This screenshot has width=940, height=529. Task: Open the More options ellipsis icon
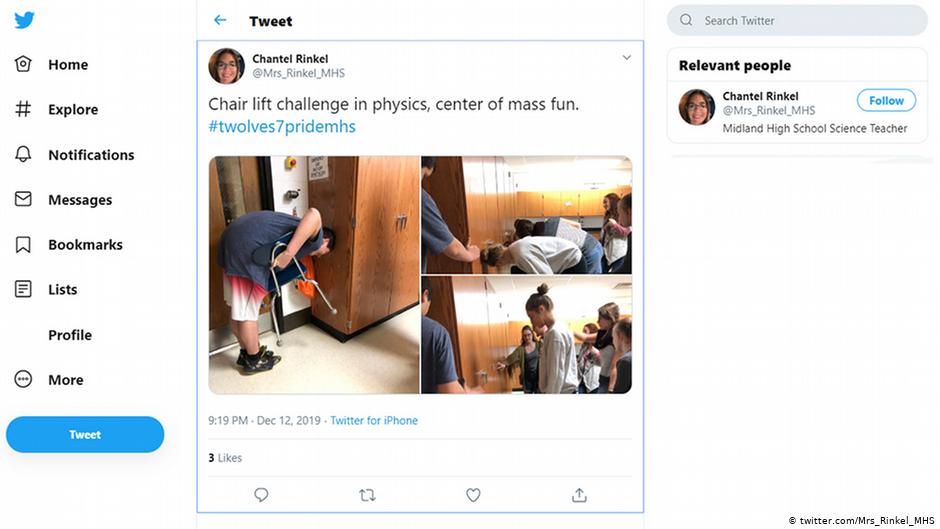point(23,380)
